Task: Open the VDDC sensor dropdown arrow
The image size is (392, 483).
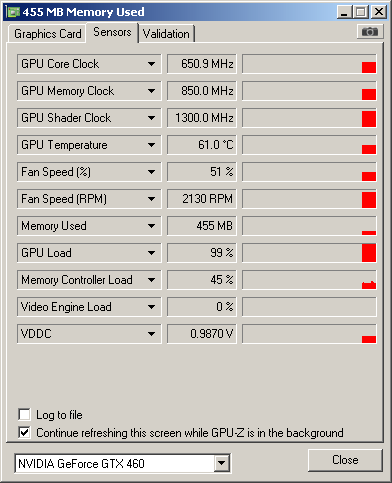Action: pos(151,334)
